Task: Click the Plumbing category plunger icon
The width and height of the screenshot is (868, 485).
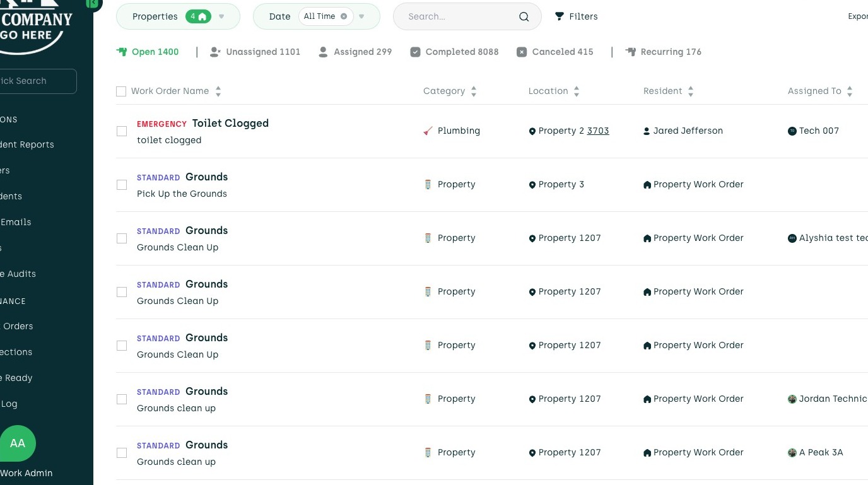Action: pos(428,131)
